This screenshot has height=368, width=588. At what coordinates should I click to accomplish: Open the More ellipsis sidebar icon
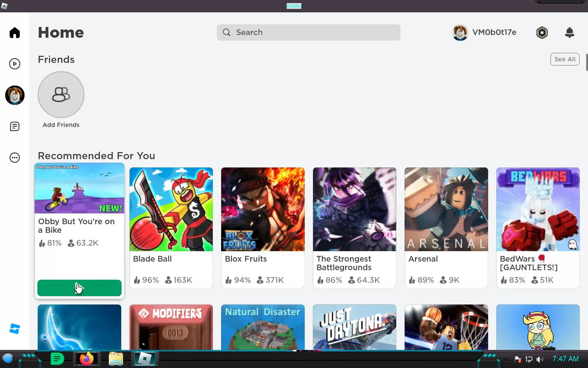[14, 158]
